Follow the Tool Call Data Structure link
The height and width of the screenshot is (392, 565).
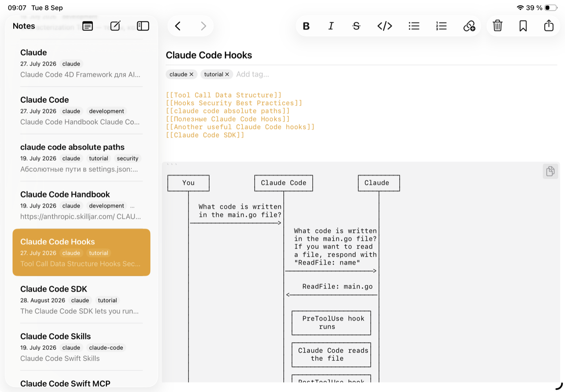click(224, 95)
